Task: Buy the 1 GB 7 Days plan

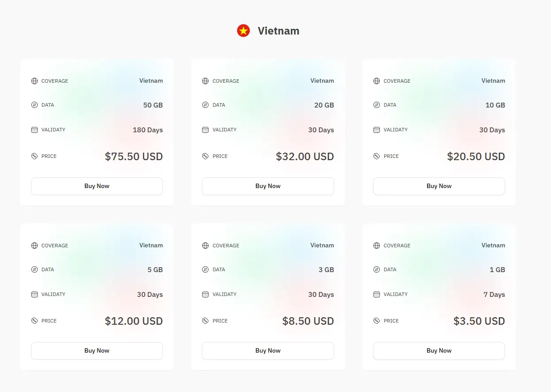Action: pyautogui.click(x=439, y=351)
